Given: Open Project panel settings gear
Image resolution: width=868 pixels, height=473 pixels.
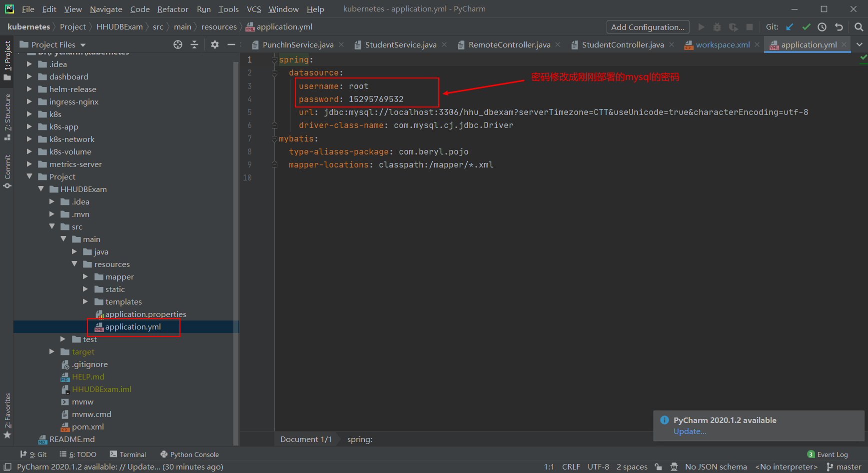Looking at the screenshot, I should (x=215, y=44).
